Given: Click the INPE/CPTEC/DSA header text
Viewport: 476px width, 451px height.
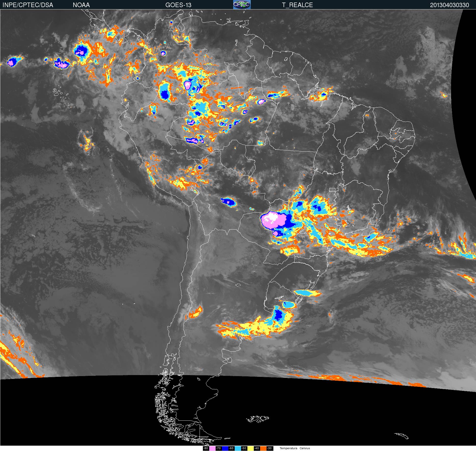Looking at the screenshot, I should [28, 5].
